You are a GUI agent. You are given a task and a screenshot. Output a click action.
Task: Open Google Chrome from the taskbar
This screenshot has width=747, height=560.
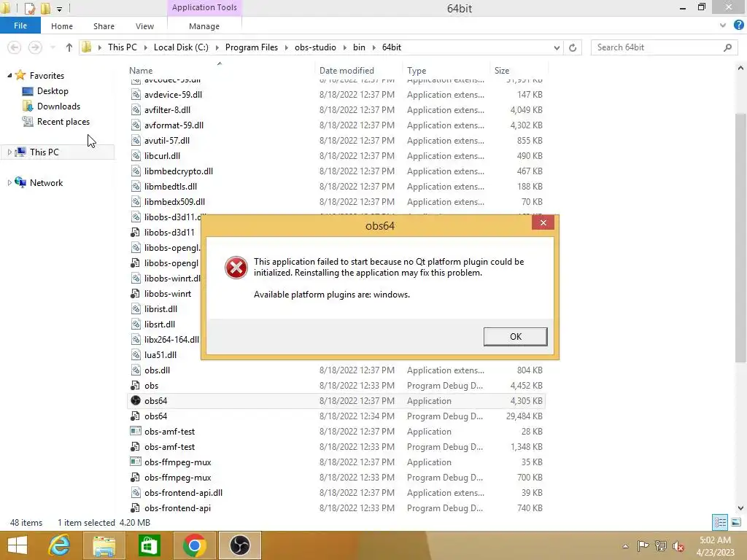tap(194, 545)
